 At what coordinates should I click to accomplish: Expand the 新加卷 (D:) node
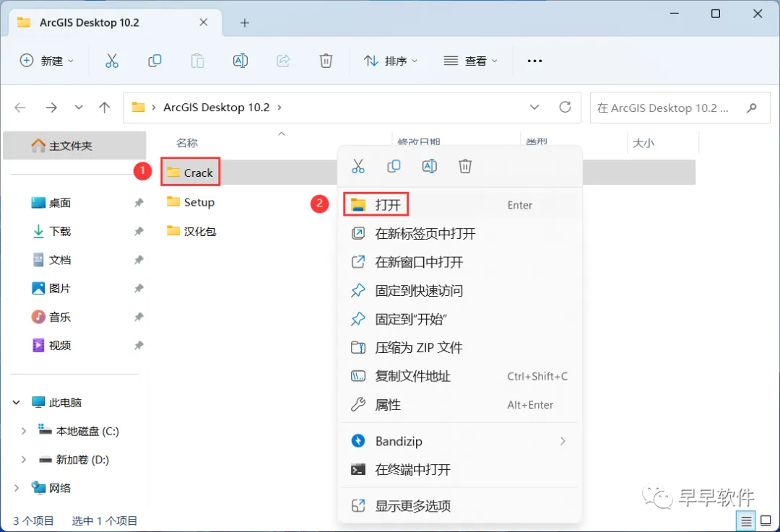coord(23,459)
